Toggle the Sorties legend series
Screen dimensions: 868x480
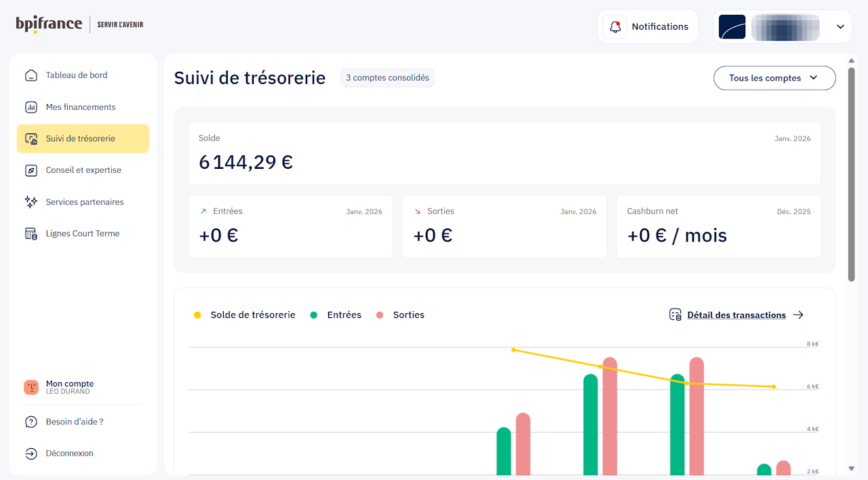pos(400,315)
